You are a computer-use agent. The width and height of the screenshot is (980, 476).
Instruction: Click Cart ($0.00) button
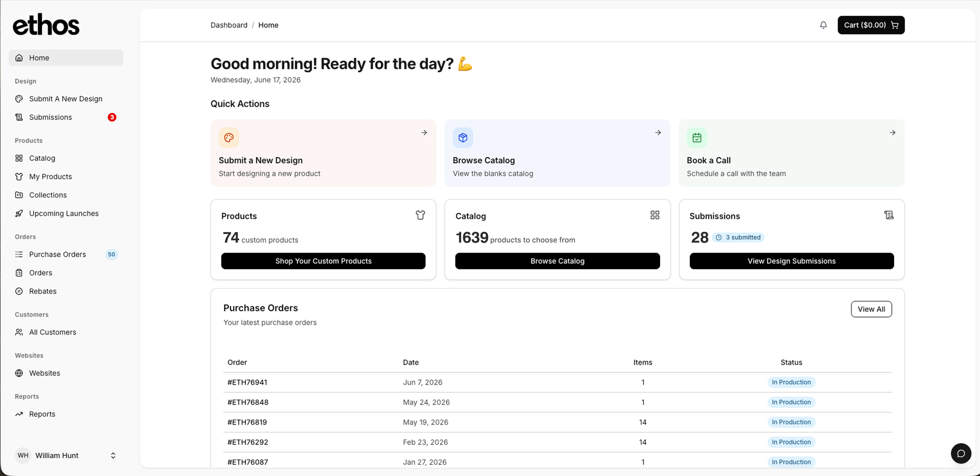[x=871, y=25]
